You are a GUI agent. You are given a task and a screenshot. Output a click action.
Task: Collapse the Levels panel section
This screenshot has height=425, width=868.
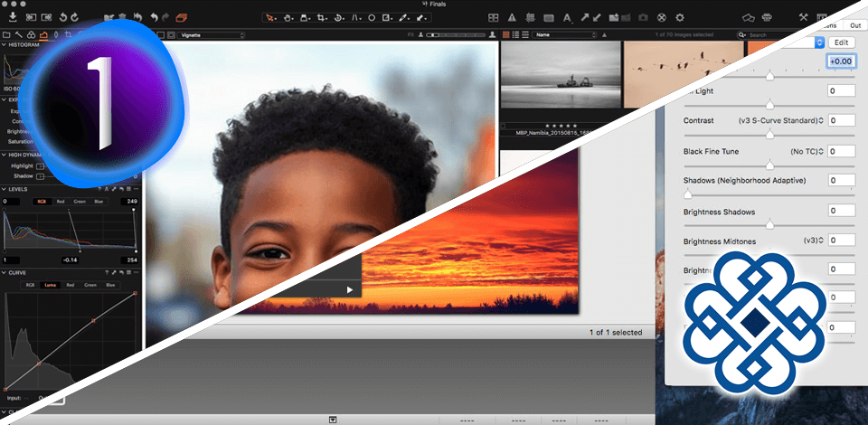(x=4, y=189)
